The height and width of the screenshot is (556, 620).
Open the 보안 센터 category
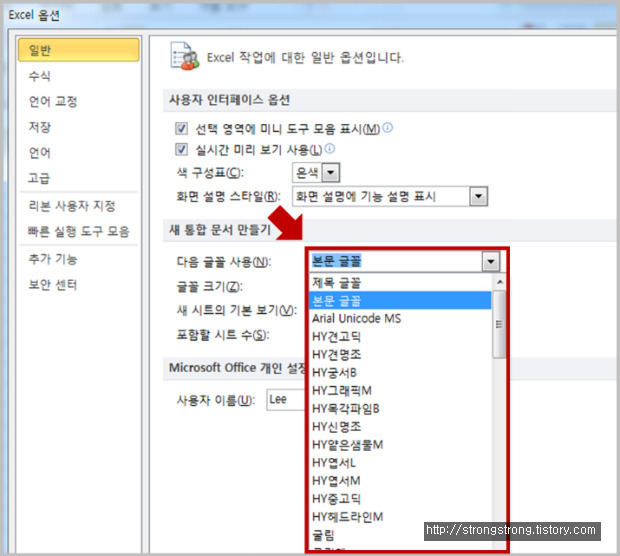(53, 285)
